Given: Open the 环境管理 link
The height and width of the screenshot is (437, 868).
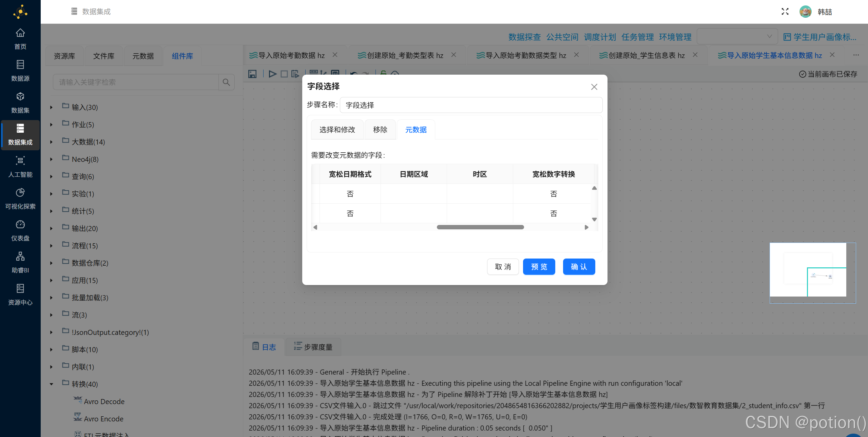Looking at the screenshot, I should point(675,37).
